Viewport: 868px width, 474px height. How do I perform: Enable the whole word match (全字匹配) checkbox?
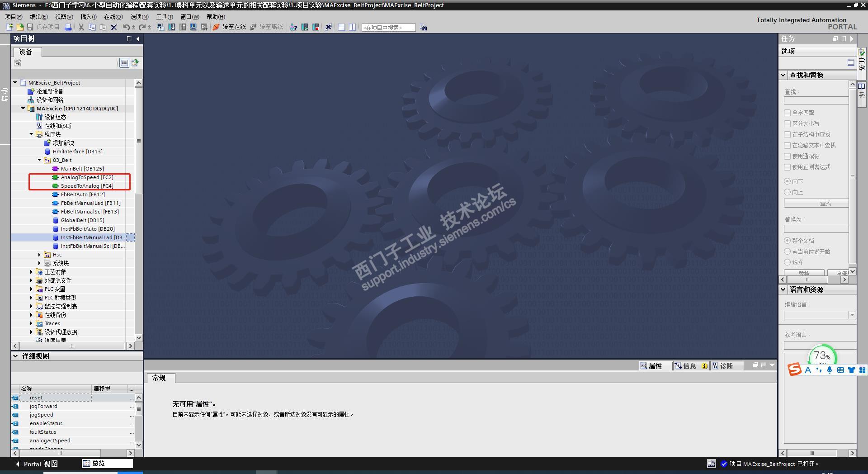(787, 113)
